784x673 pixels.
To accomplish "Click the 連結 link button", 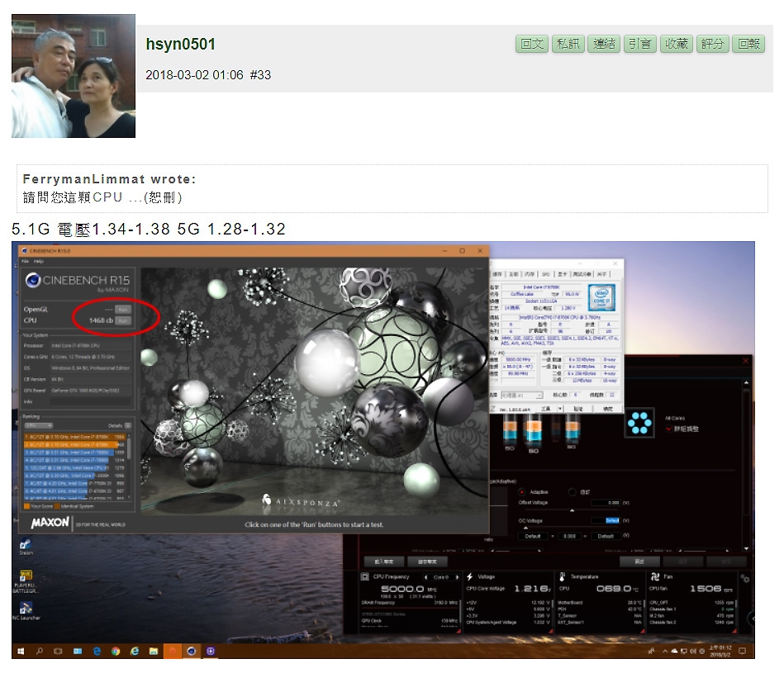I will 604,44.
